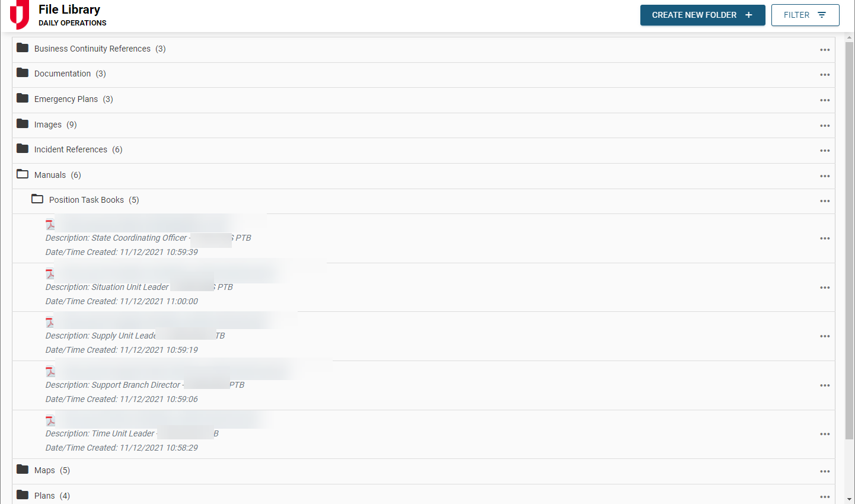Click the folder icon next to Maps

pos(22,470)
